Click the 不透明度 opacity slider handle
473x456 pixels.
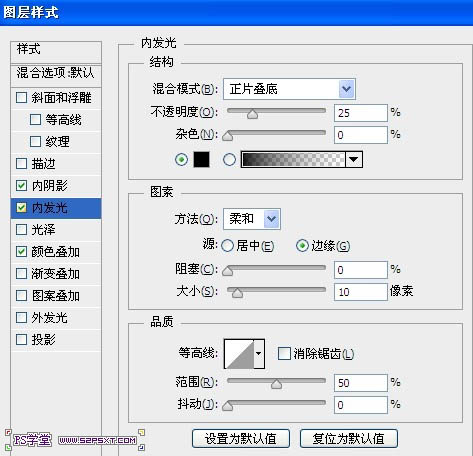pyautogui.click(x=253, y=114)
